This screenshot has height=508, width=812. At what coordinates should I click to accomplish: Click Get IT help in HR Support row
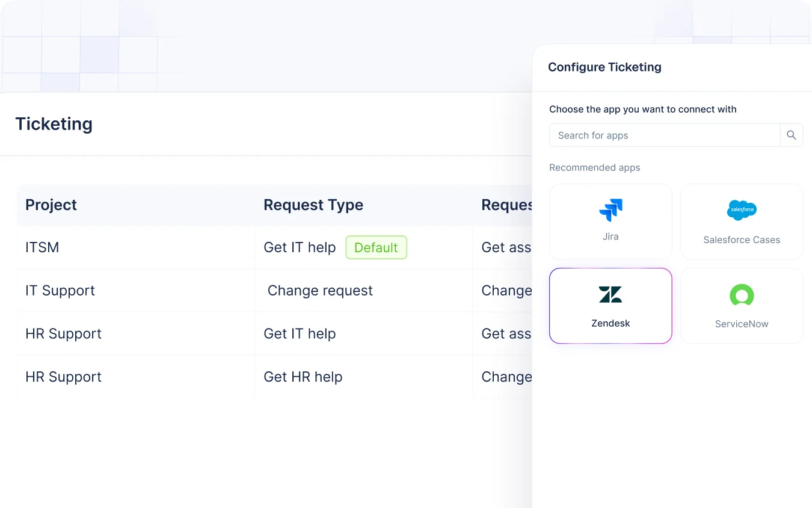pyautogui.click(x=300, y=334)
